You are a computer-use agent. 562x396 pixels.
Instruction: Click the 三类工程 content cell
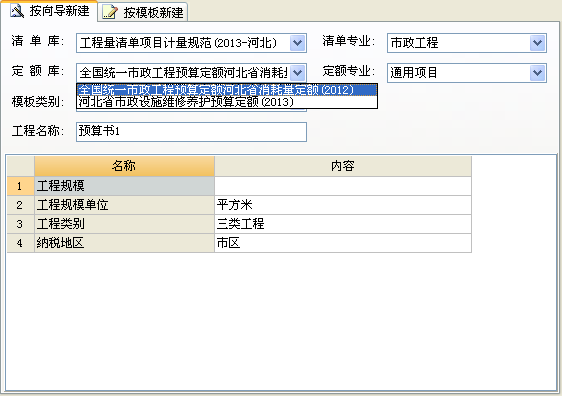tap(343, 224)
